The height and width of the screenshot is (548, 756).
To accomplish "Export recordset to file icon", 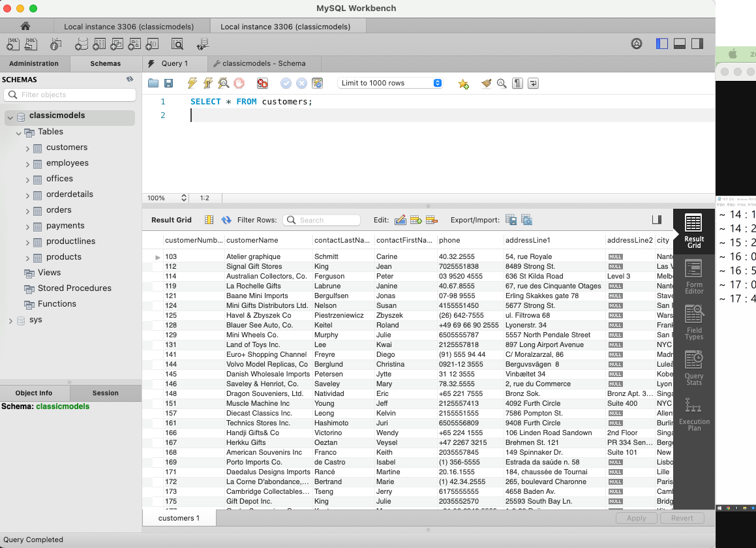I will (x=511, y=220).
